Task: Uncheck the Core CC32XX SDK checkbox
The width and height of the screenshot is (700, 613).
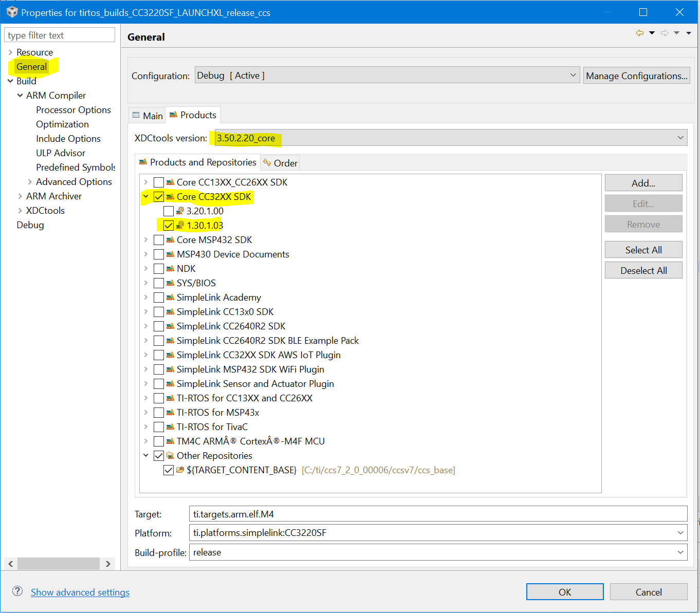Action: pos(159,196)
